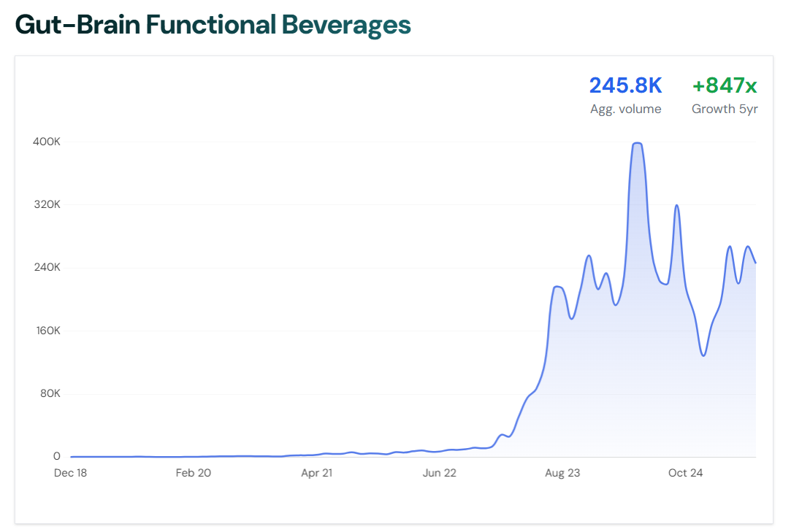This screenshot has width=791, height=532.
Task: Click the secondary peak near Oct 24
Action: [x=677, y=207]
